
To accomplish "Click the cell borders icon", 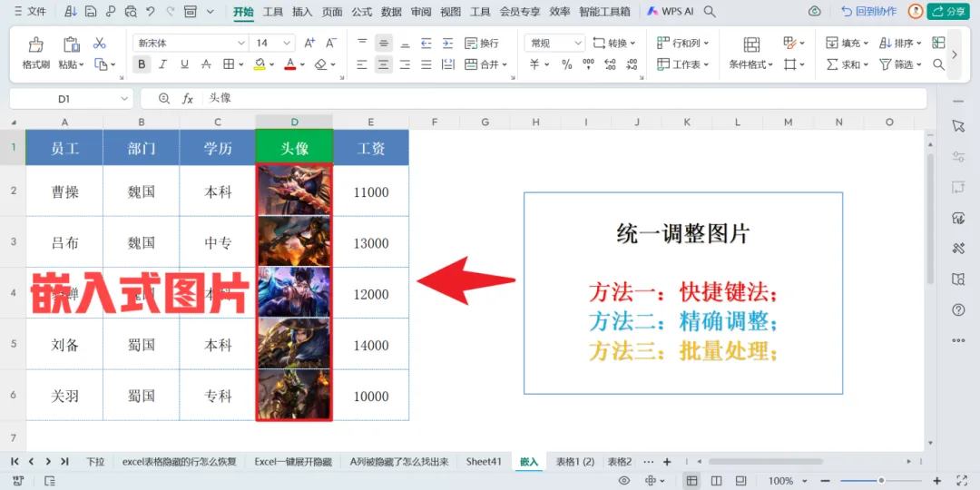I will coord(229,64).
